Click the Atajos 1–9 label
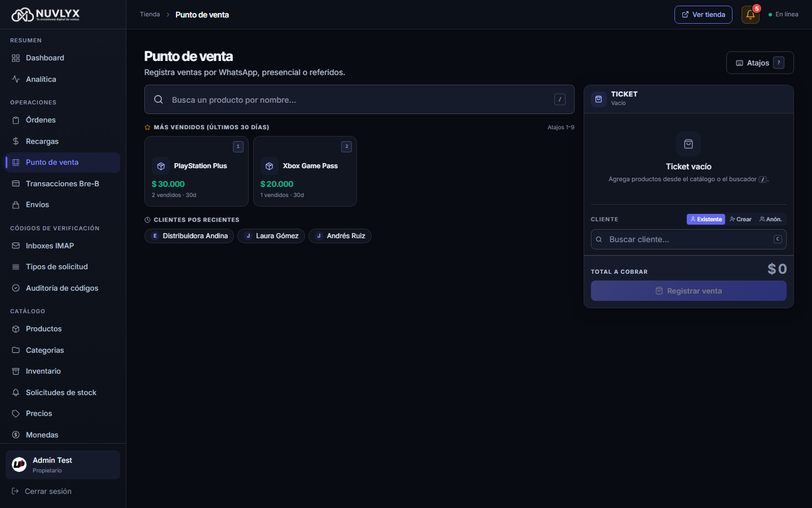This screenshot has height=508, width=812. tap(561, 128)
